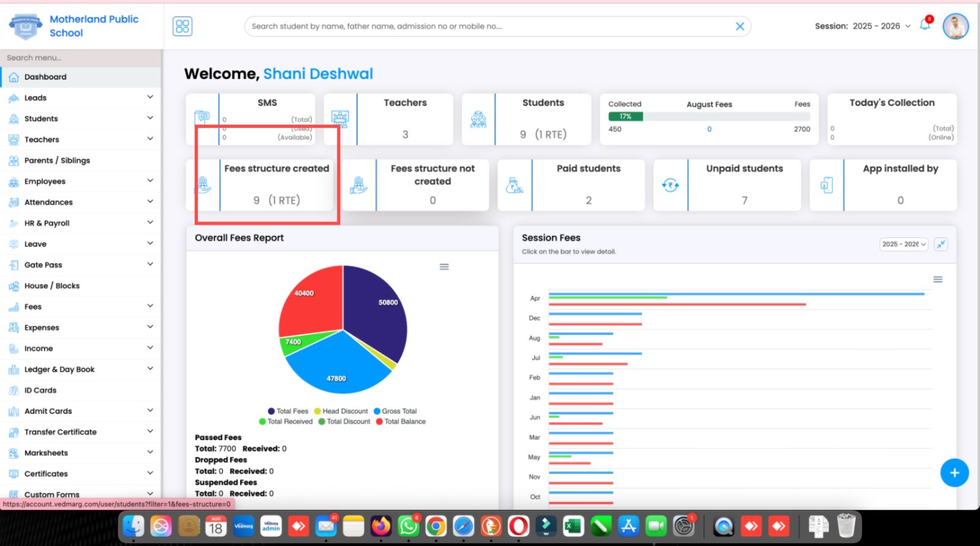Open Session Fees chart hamburger menu
Viewport: 980px width, 546px height.
click(937, 279)
